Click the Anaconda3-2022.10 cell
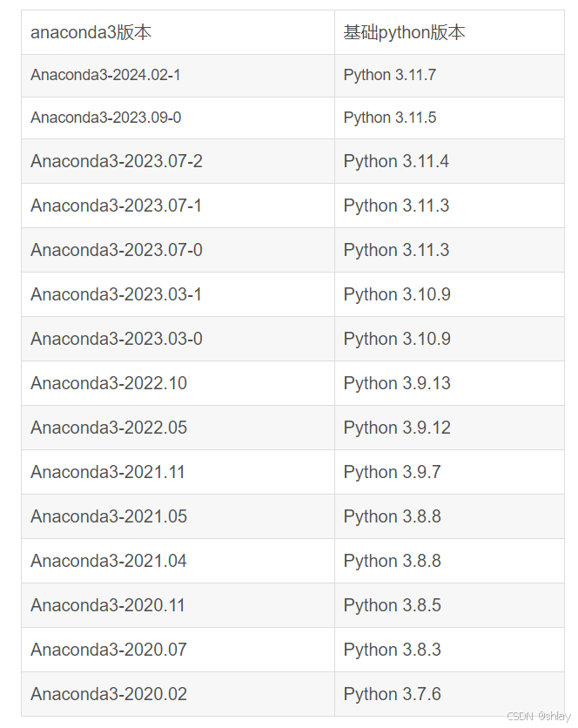Image resolution: width=578 pixels, height=728 pixels. point(178,383)
